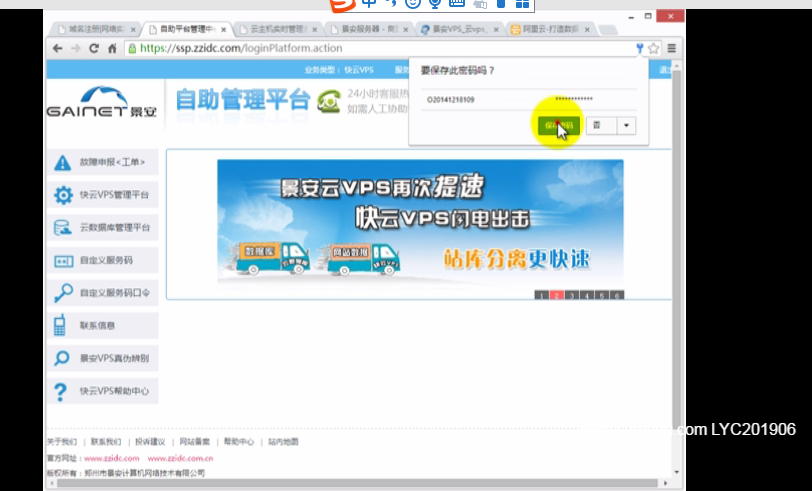Click the address bar URL
Viewport: 812px width, 491px height.
click(241, 48)
